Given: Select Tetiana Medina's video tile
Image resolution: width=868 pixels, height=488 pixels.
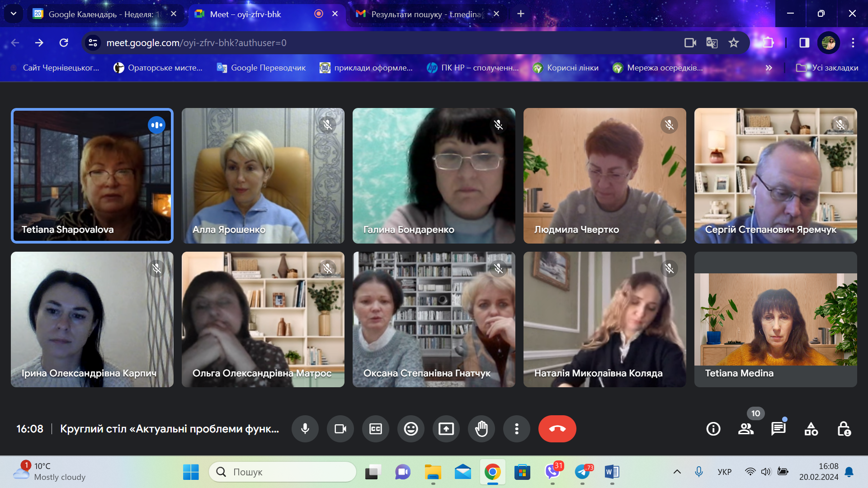Looking at the screenshot, I should point(775,319).
